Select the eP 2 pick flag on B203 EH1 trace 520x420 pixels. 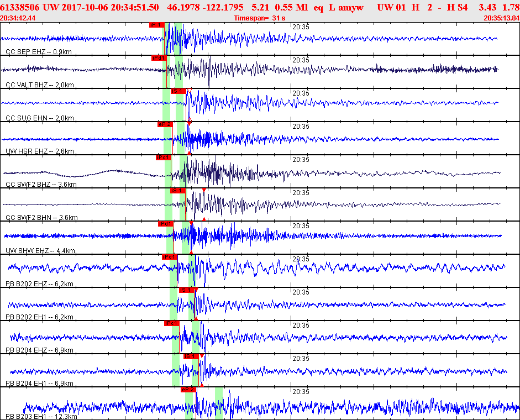click(188, 390)
